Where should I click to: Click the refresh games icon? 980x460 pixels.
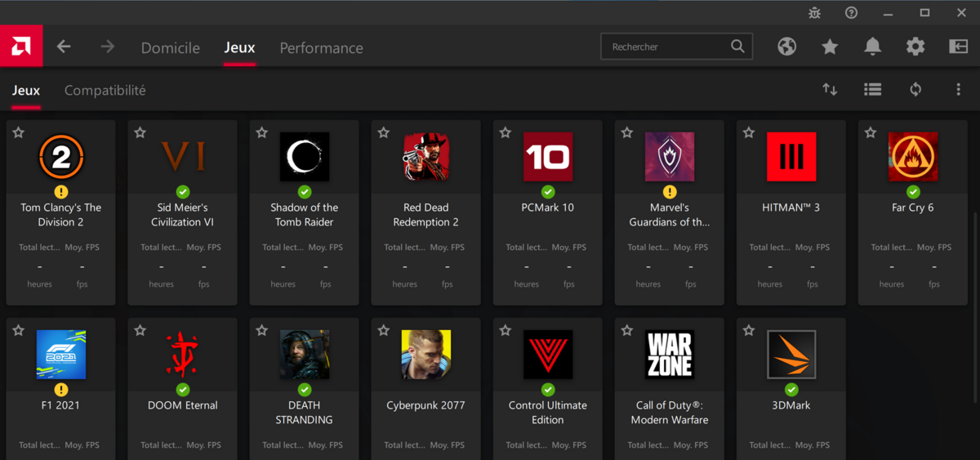(915, 90)
